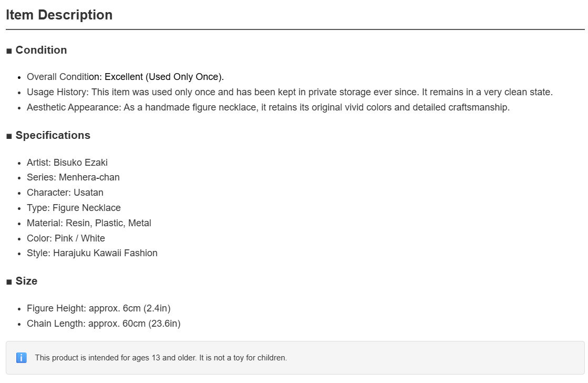Click the Chain Length approx. 60cm line
Image resolution: width=588 pixels, height=383 pixels.
tap(104, 324)
